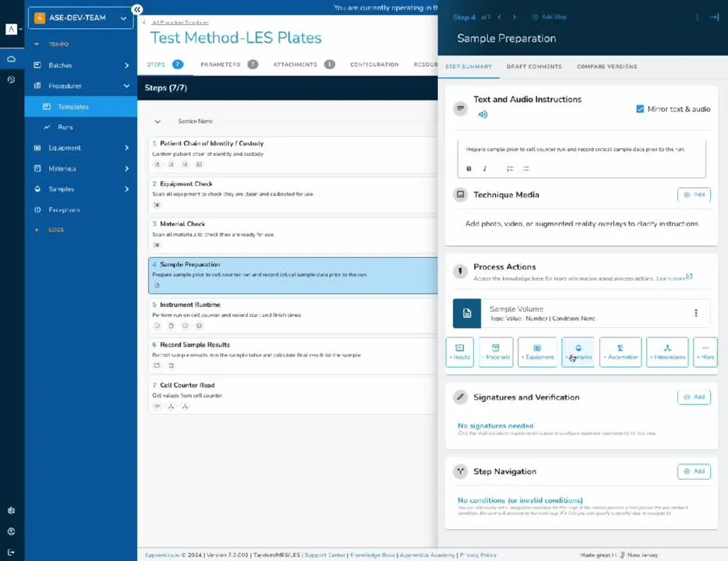Select step 3 Material Check

point(293,235)
